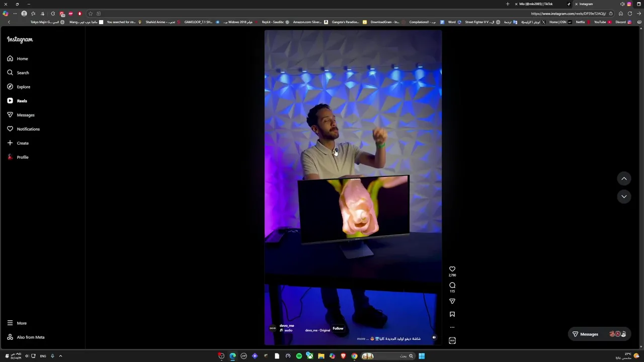Open Google Chrome from taskbar
Screen dimensions: 644x362
pos(354,356)
